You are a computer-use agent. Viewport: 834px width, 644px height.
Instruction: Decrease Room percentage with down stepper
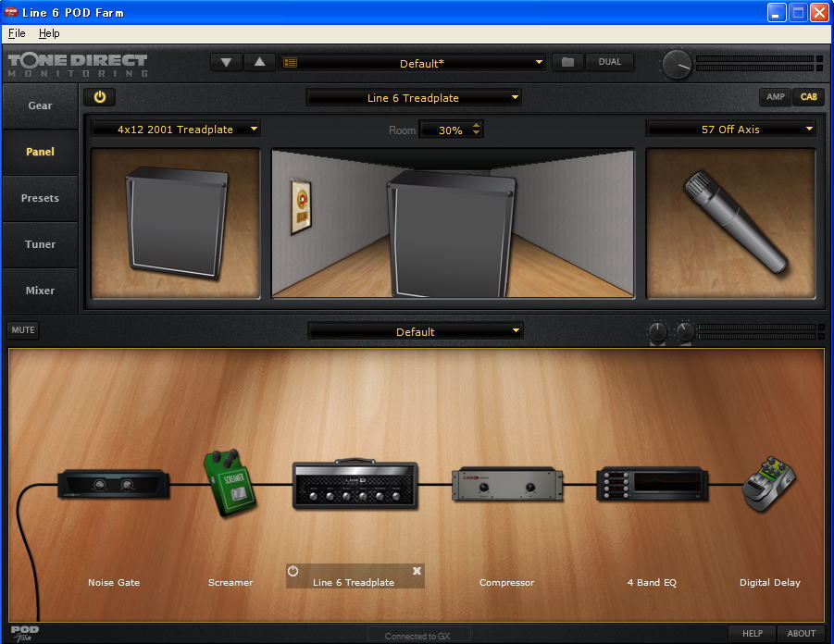click(476, 132)
